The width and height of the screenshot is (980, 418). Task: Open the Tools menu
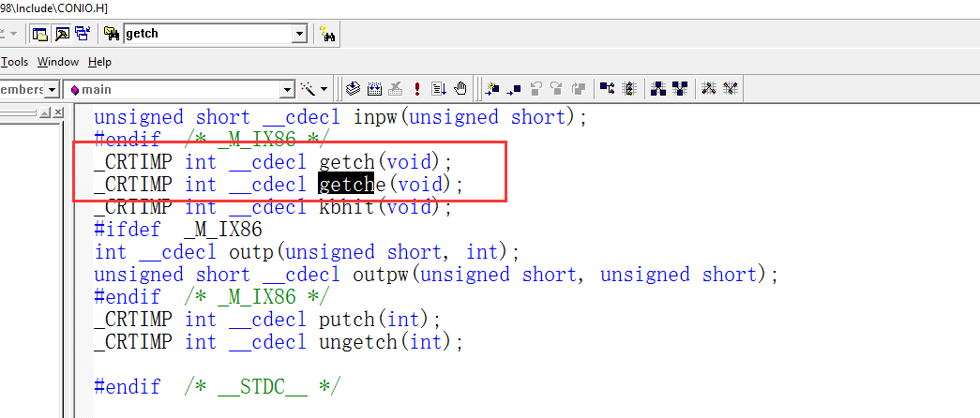pyautogui.click(x=14, y=62)
